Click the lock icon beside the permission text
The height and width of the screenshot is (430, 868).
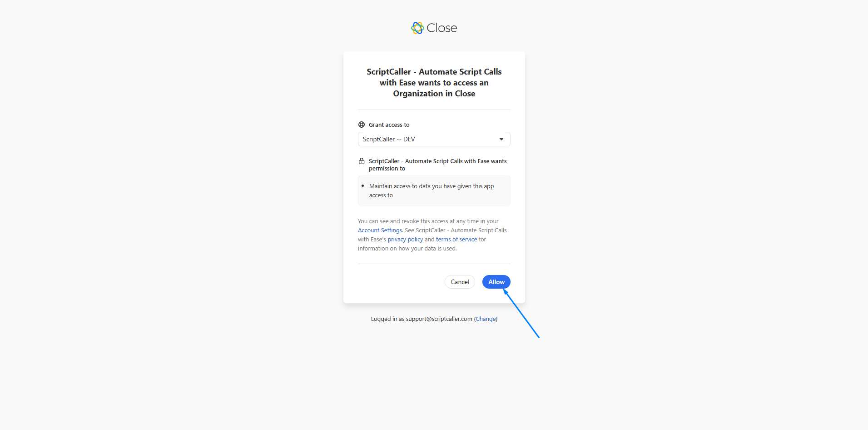point(362,161)
